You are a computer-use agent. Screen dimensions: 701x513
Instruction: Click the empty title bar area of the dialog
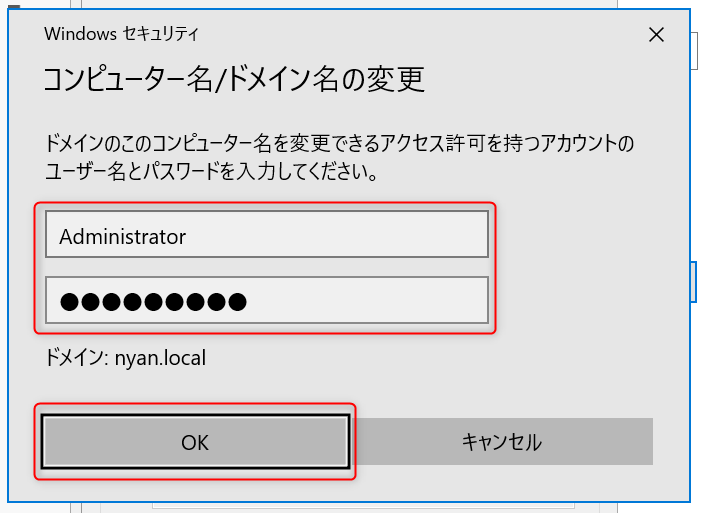(420, 34)
